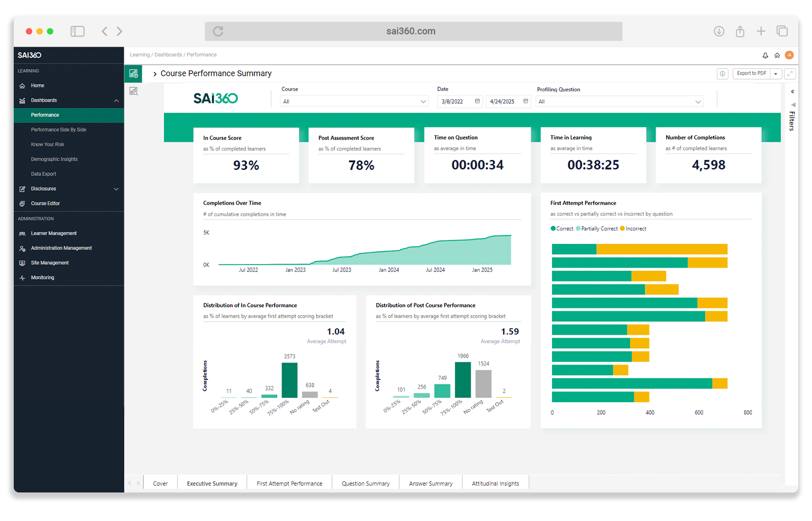This screenshot has width=812, height=521.
Task: Click the 3/8/2022 start date field
Action: pos(456,101)
